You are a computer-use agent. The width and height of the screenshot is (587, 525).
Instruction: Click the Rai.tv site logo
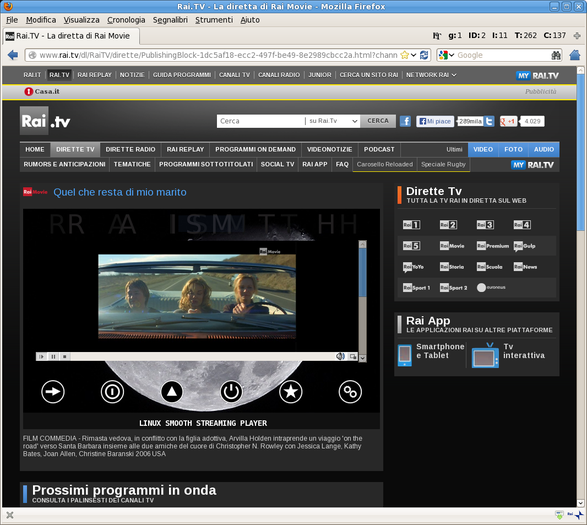[45, 121]
